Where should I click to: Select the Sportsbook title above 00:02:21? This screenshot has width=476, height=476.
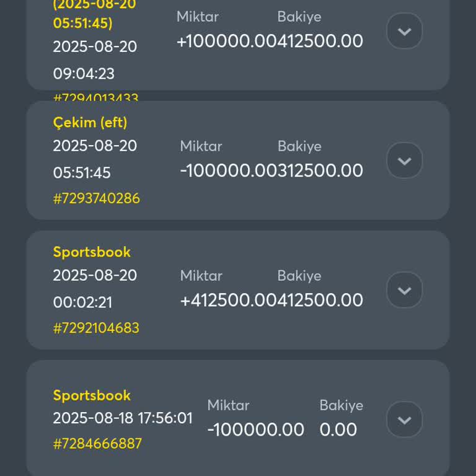[x=92, y=252]
